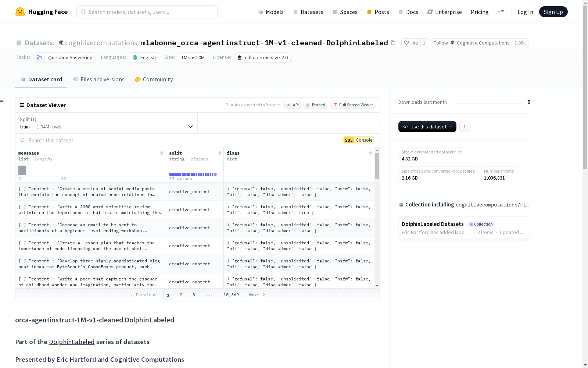Viewport: 588px width, 368px height.
Task: Open the cognitivecomputations organization link
Action: coord(101,43)
